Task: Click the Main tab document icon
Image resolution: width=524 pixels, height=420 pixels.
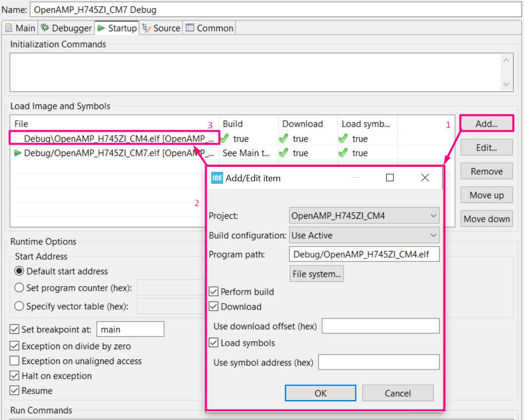Action: [x=8, y=28]
